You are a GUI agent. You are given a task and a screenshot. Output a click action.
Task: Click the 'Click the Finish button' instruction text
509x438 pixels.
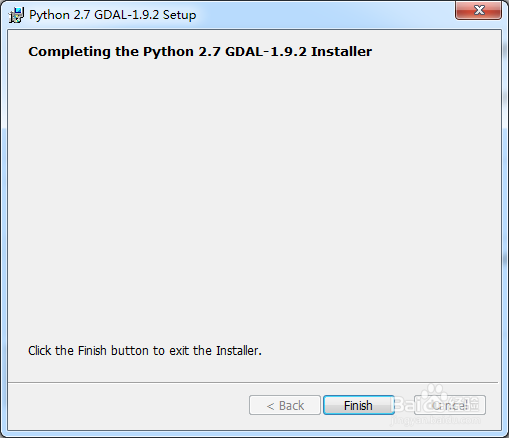click(x=145, y=351)
